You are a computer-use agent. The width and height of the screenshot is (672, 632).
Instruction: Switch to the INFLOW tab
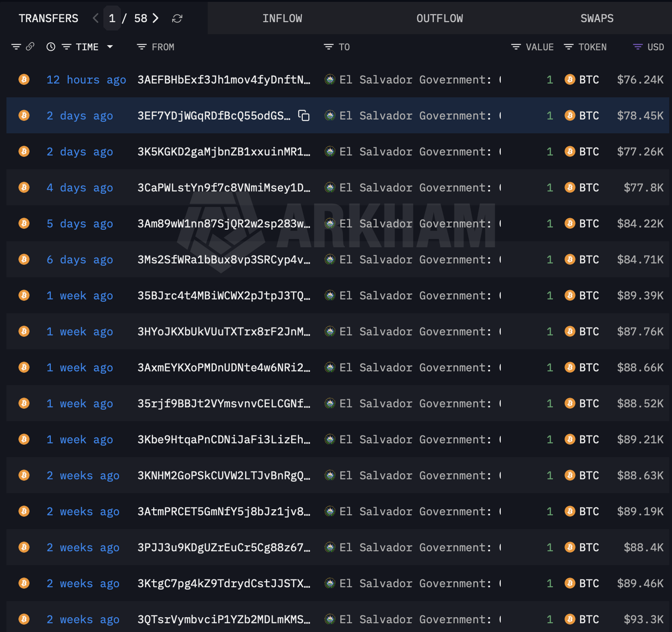tap(282, 18)
